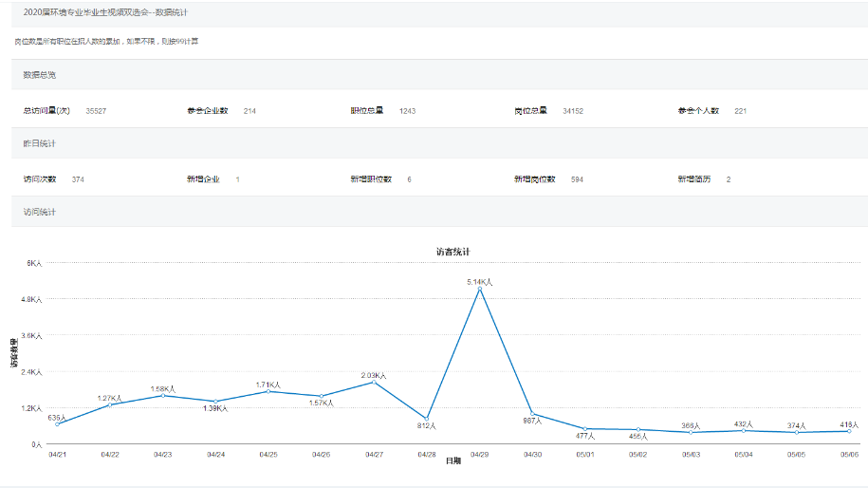Viewport: 868px width, 488px height.
Task: Click the 04/21 data point showing 635人
Action: coord(57,424)
